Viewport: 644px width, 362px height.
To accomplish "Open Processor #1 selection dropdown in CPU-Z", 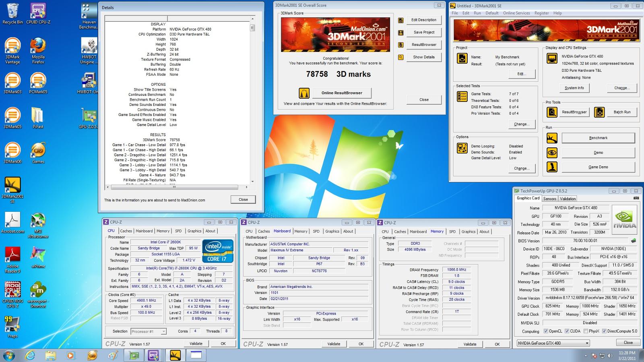I will (x=149, y=331).
